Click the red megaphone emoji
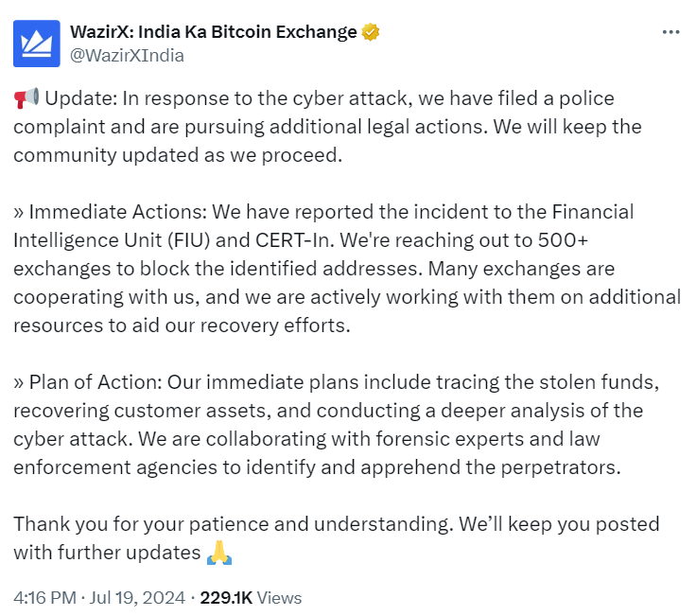This screenshot has height=616, width=696. coord(26,98)
